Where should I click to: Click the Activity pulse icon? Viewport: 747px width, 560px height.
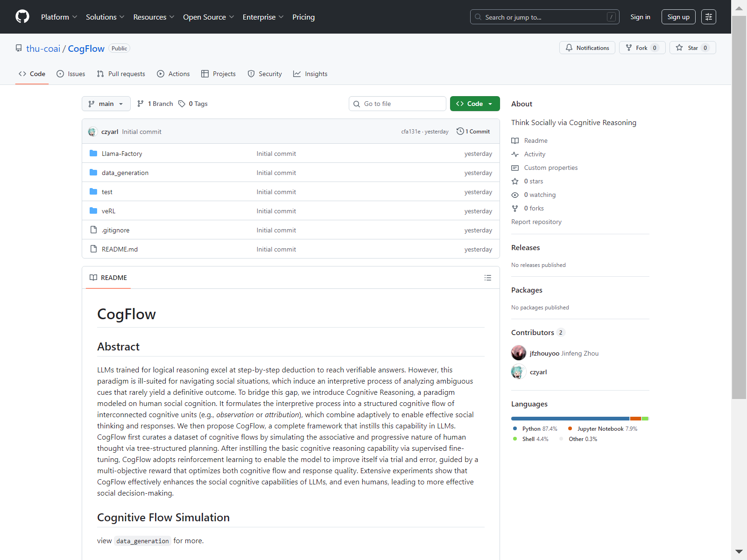515,154
